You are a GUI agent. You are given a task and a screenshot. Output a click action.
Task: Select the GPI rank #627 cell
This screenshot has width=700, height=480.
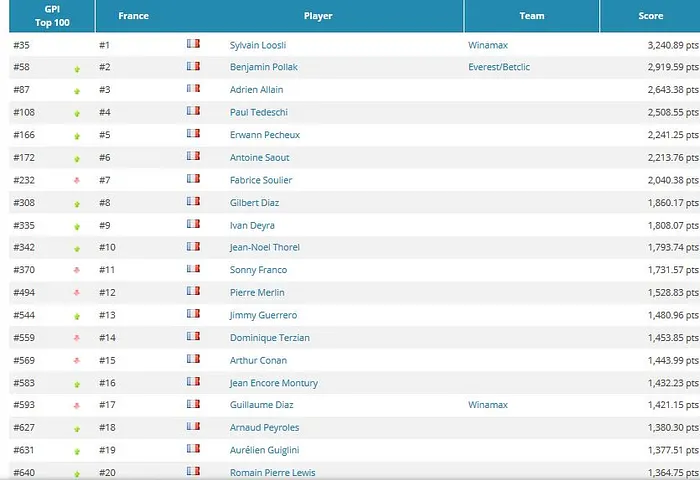coord(24,428)
